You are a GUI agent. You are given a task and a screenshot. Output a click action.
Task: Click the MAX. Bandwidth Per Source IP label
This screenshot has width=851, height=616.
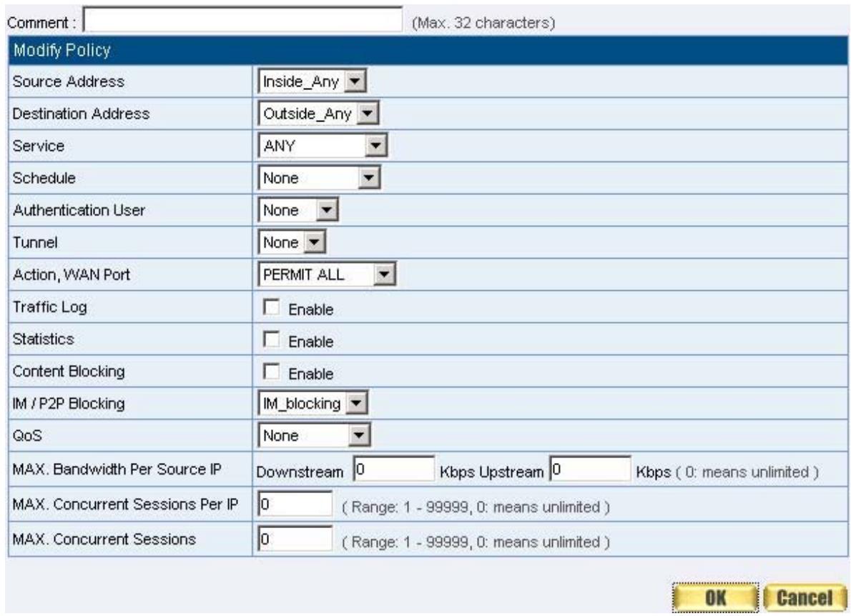(x=117, y=469)
